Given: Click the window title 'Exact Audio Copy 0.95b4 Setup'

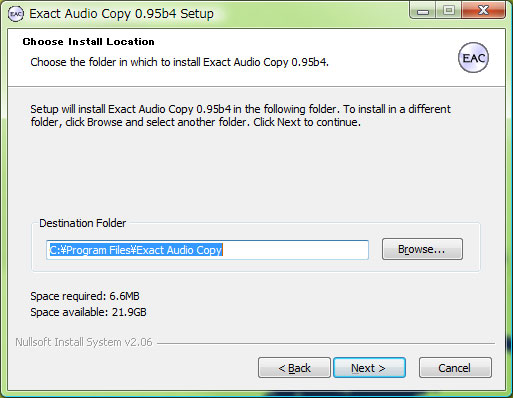Looking at the screenshot, I should (x=121, y=14).
